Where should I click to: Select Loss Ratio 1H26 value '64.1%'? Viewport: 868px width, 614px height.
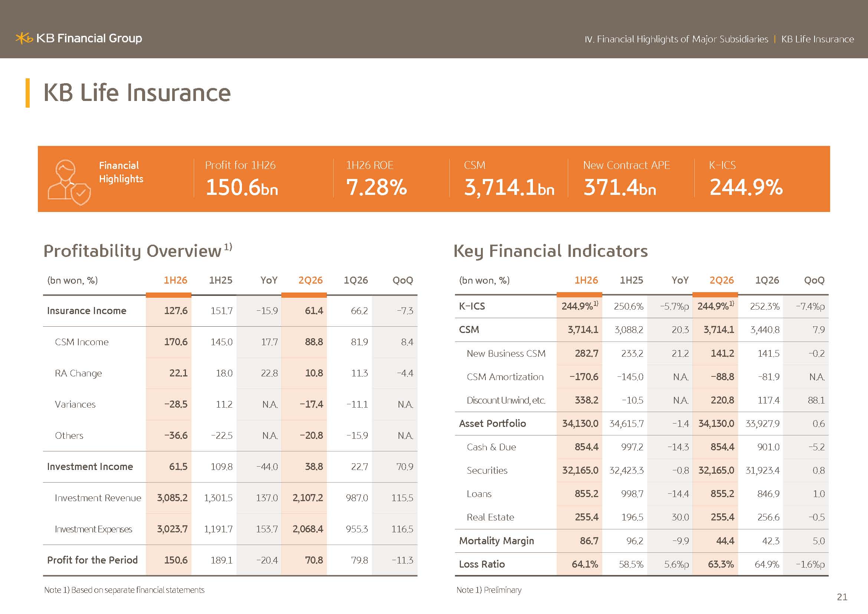(x=585, y=565)
